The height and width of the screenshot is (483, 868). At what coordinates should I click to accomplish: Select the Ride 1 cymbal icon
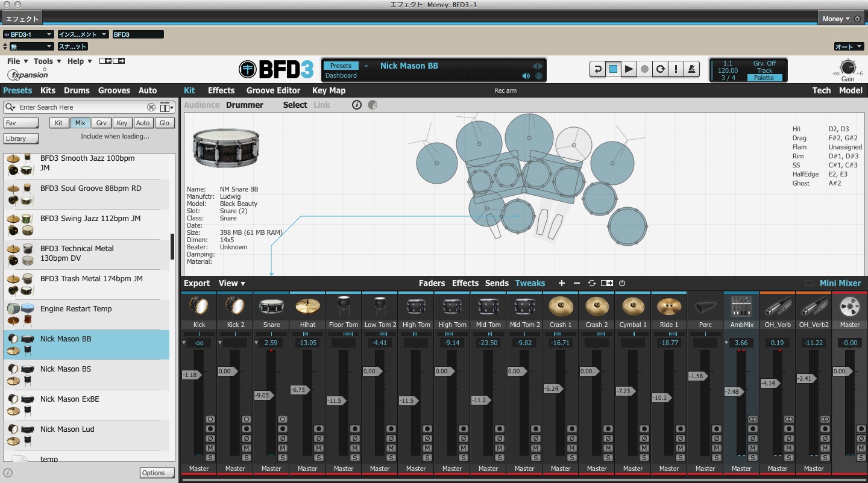[669, 307]
